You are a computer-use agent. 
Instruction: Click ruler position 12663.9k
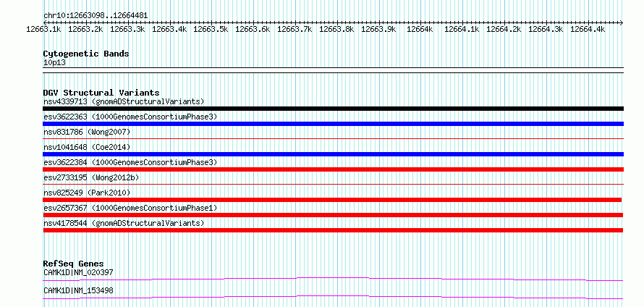pyautogui.click(x=378, y=29)
